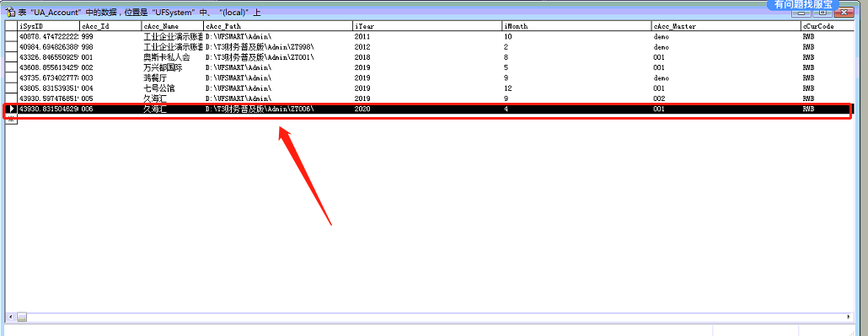
Task: Select the row selector for account 998
Action: (x=12, y=47)
